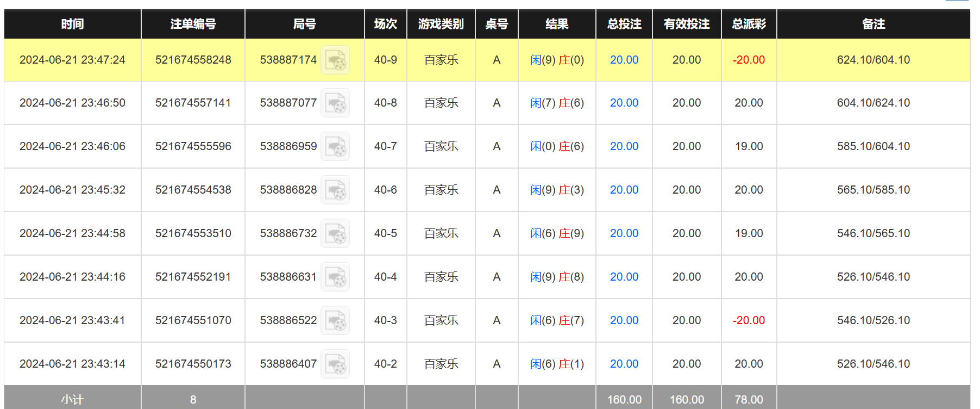View replay icon for round 538886631
This screenshot has height=409, width=980.
[335, 277]
